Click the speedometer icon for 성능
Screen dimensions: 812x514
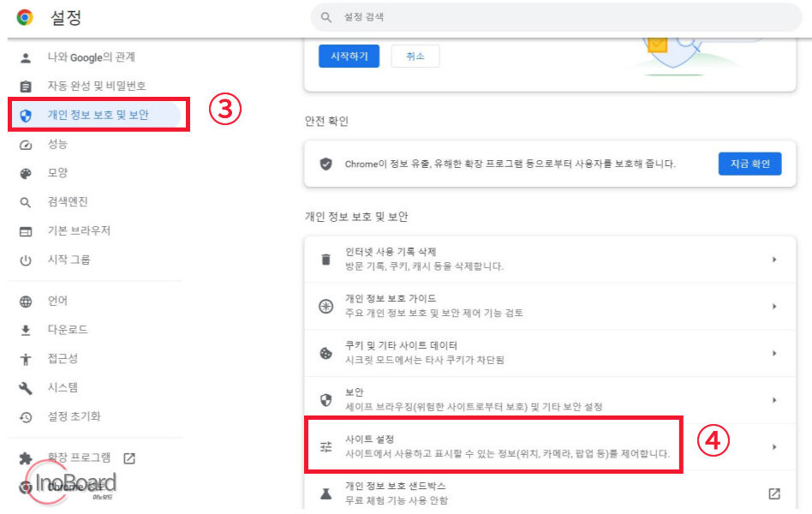pyautogui.click(x=26, y=145)
